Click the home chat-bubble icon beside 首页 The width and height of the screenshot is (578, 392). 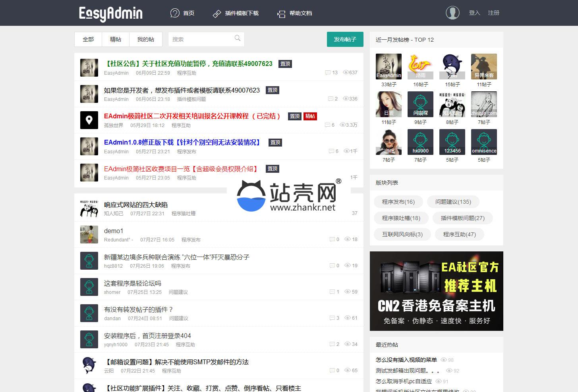175,13
